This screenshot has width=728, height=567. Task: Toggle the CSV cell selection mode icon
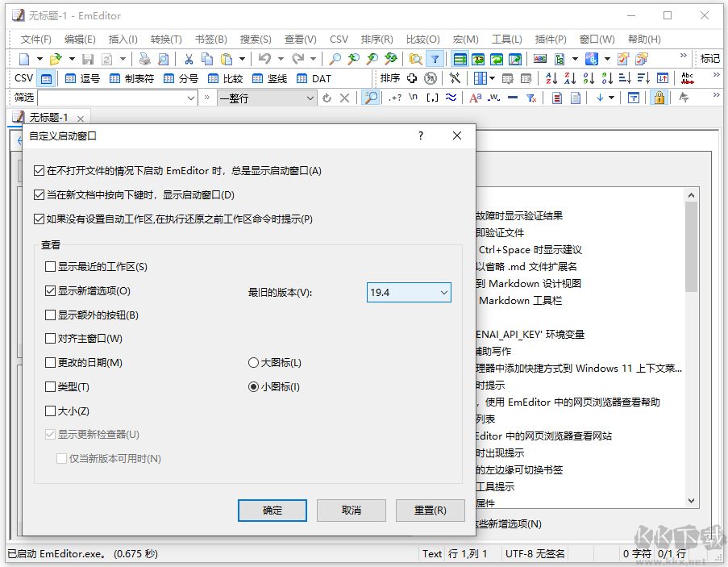point(46,78)
